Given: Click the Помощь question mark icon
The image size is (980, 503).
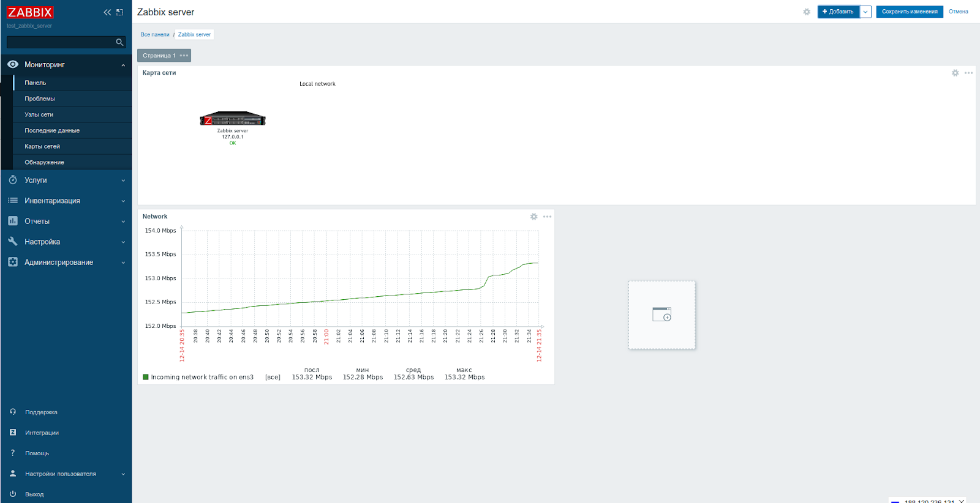Looking at the screenshot, I should (13, 453).
